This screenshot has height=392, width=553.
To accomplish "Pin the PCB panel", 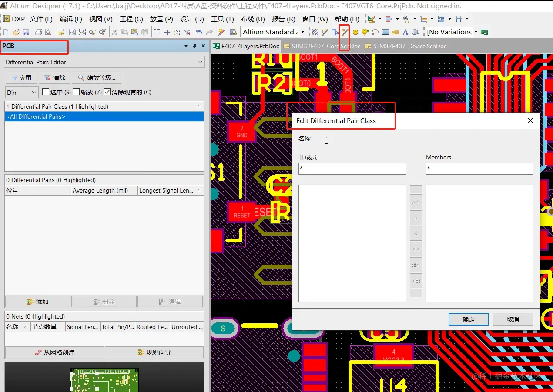I will point(194,46).
